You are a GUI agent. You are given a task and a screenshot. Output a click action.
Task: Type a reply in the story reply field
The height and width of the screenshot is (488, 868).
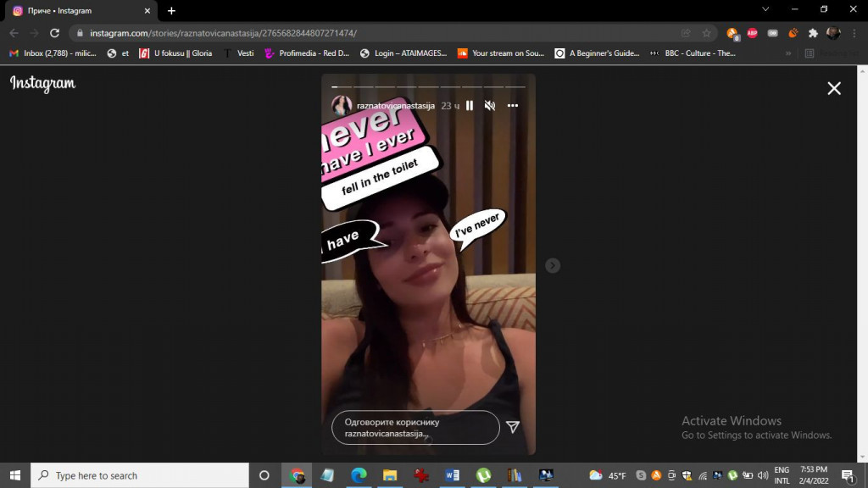[x=415, y=428]
